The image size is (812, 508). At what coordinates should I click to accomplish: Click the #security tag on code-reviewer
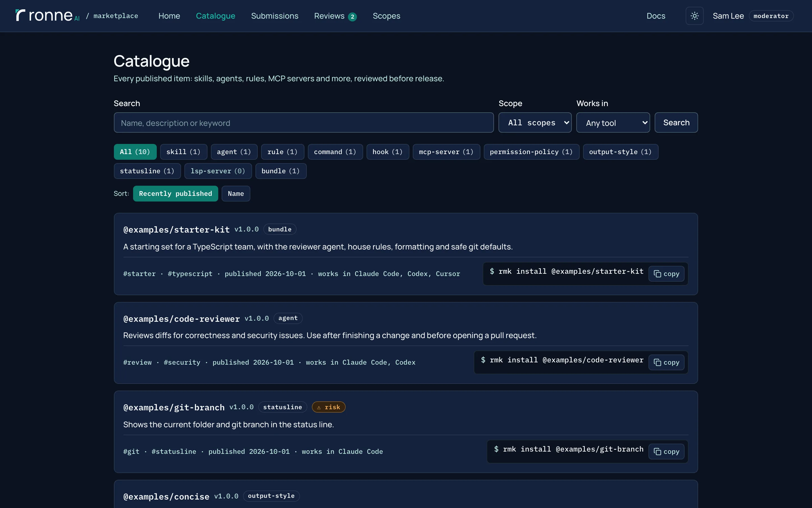click(x=182, y=362)
